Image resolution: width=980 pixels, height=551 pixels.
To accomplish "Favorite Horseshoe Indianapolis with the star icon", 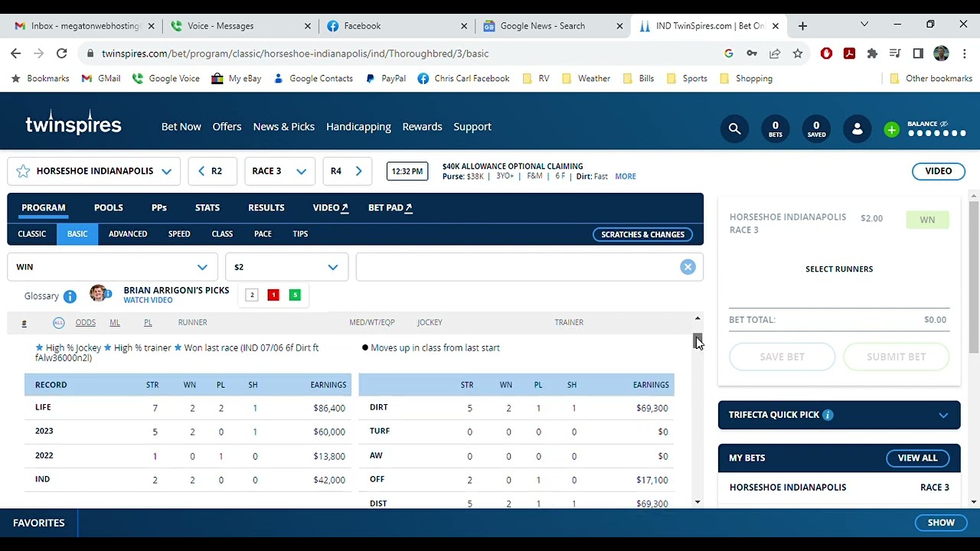I will 23,171.
